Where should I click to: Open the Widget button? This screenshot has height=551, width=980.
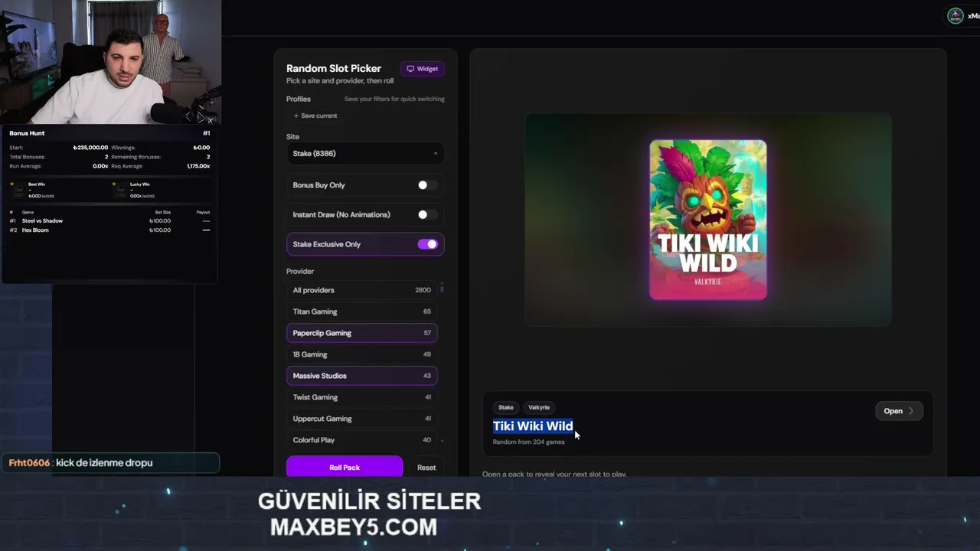[x=422, y=69]
